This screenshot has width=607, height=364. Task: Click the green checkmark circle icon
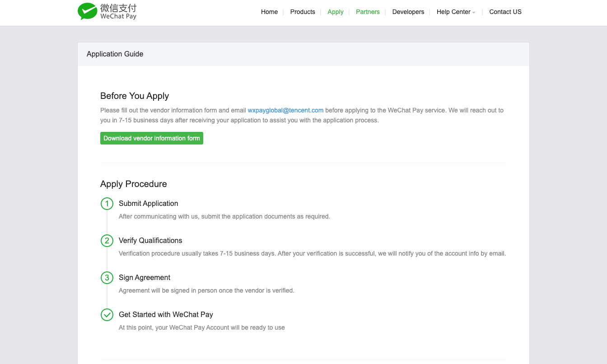[107, 315]
